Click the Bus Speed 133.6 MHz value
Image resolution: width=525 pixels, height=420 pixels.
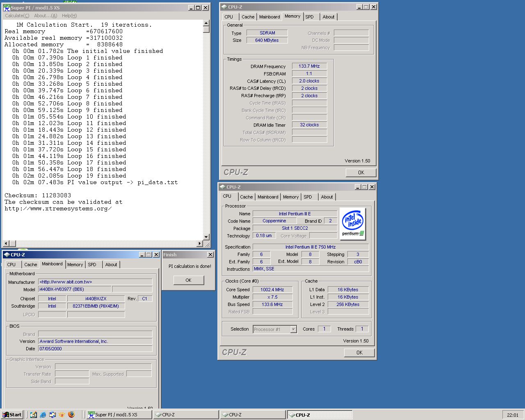pyautogui.click(x=272, y=304)
